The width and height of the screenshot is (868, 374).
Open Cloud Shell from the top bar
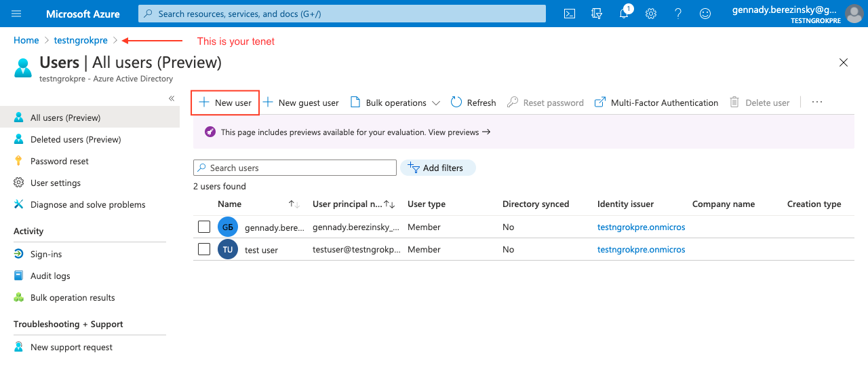pyautogui.click(x=570, y=14)
